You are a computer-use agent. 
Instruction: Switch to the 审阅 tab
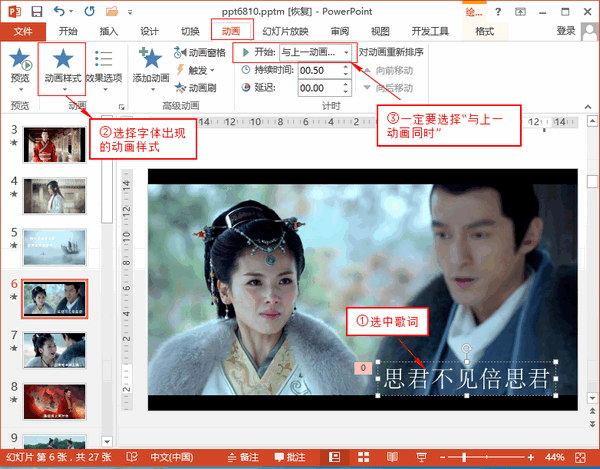click(340, 31)
